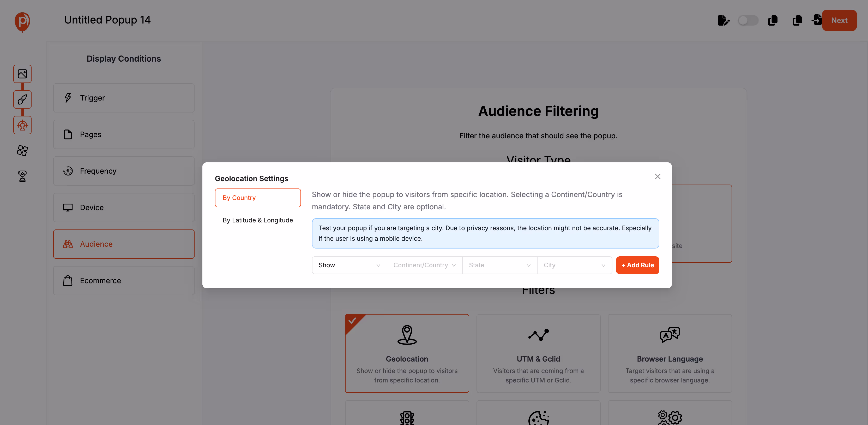The width and height of the screenshot is (868, 425).
Task: Open the Trigger display condition
Action: [124, 98]
